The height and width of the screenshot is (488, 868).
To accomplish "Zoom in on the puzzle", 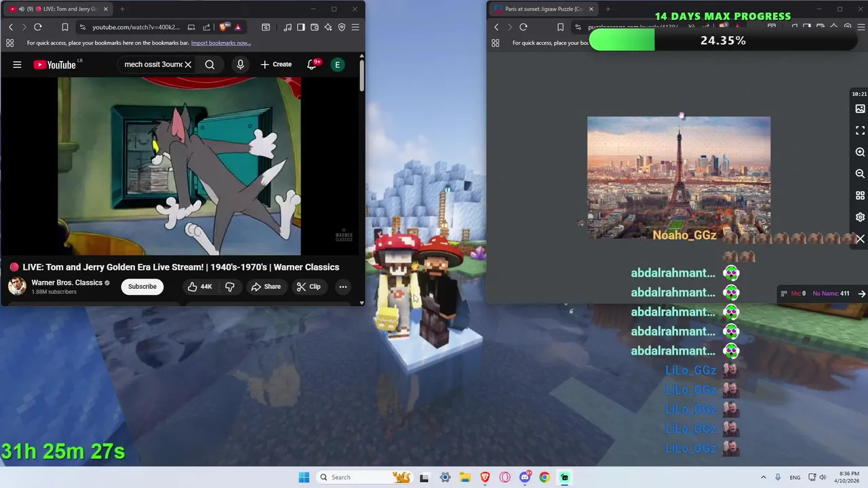I will tap(860, 152).
